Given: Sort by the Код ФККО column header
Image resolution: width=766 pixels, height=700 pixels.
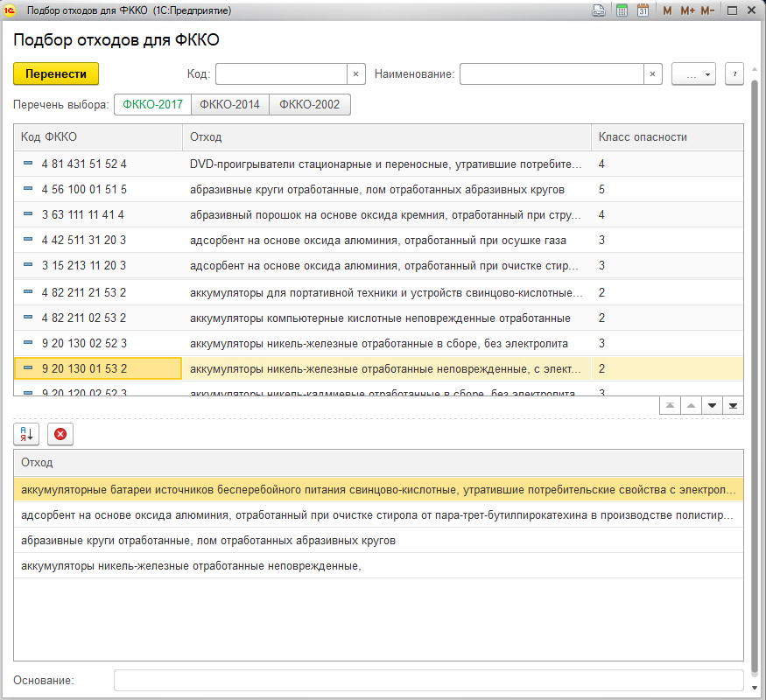Looking at the screenshot, I should pyautogui.click(x=98, y=137).
